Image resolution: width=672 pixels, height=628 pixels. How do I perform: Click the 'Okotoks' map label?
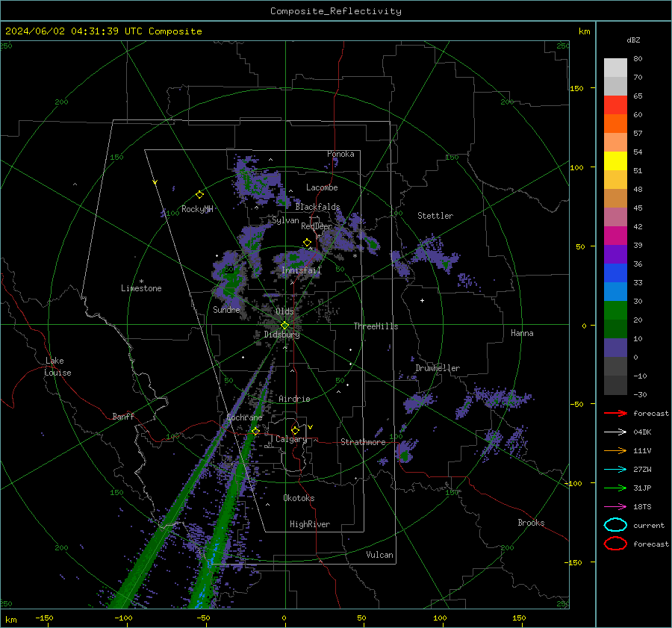click(299, 498)
